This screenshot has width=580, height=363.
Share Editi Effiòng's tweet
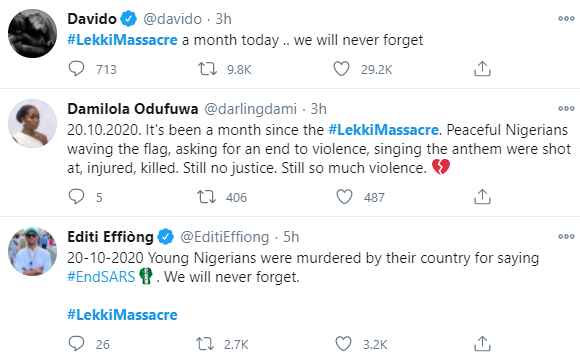coord(482,344)
